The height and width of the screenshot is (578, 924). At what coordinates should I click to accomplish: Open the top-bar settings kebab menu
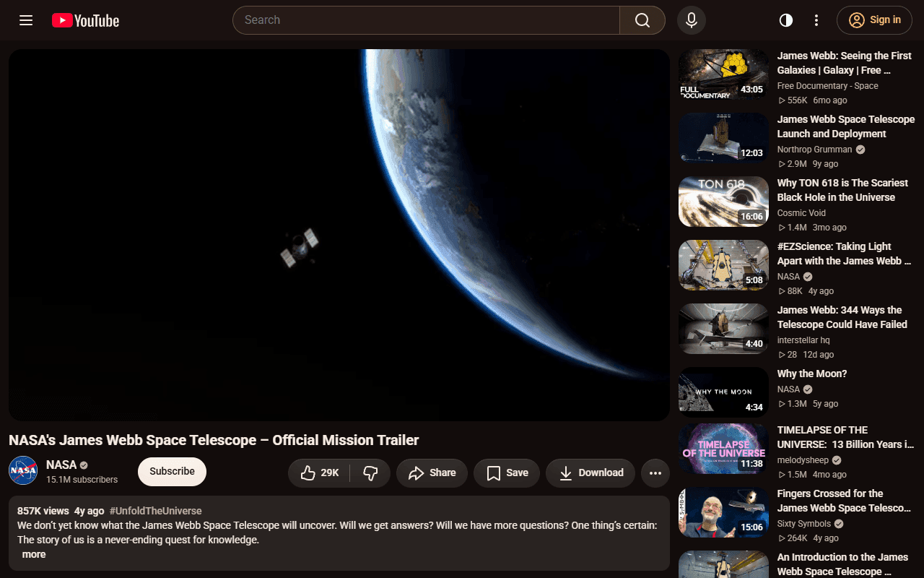click(x=816, y=20)
